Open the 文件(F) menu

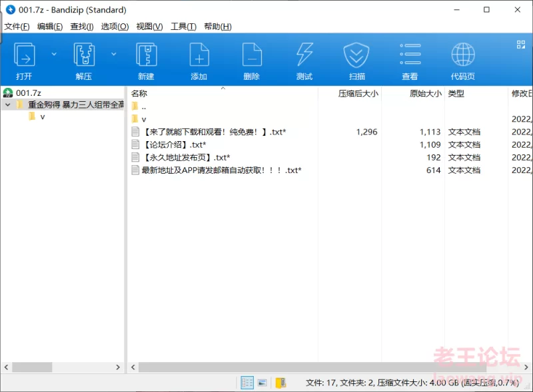(17, 27)
